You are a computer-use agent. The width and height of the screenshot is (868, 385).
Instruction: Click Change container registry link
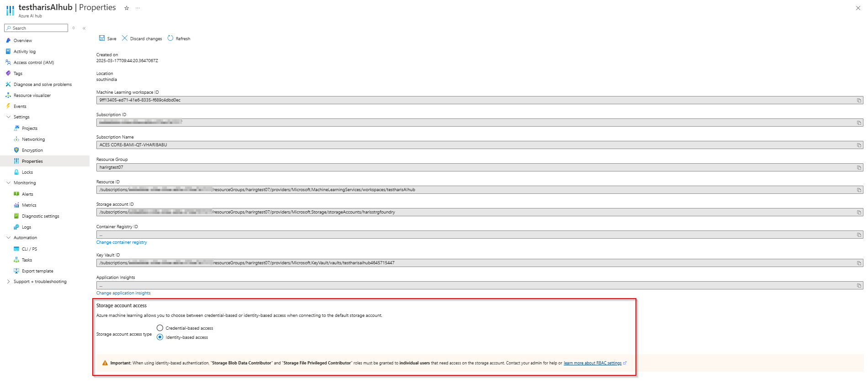pyautogui.click(x=122, y=242)
